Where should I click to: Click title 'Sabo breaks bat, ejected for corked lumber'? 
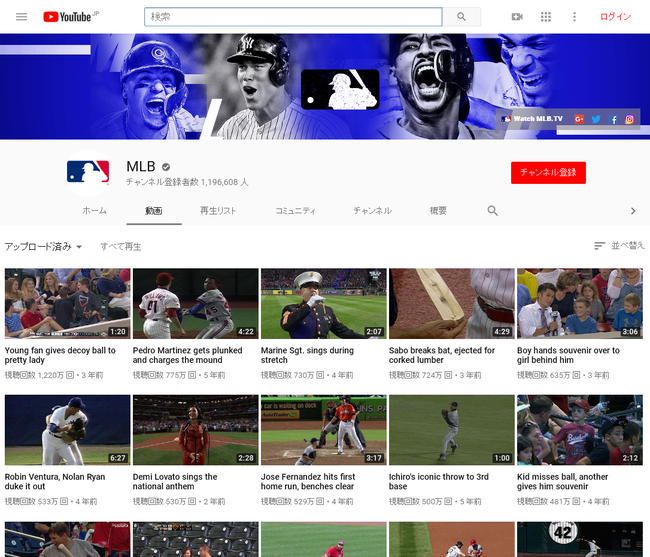coord(442,355)
